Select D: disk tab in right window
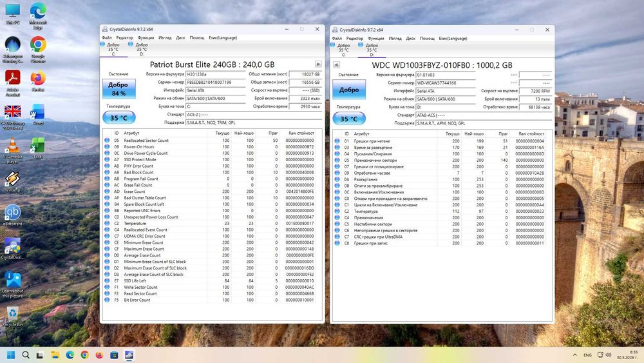Viewport: 644px width, 363px height. 372,50
